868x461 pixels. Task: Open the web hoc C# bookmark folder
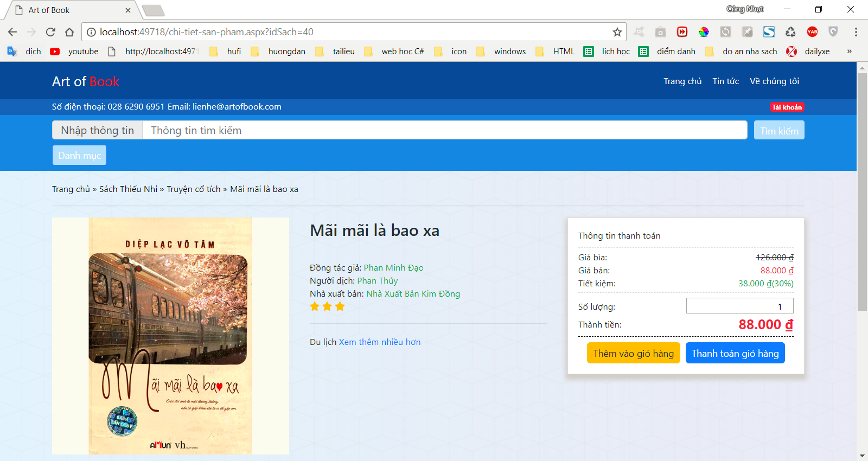click(x=394, y=52)
